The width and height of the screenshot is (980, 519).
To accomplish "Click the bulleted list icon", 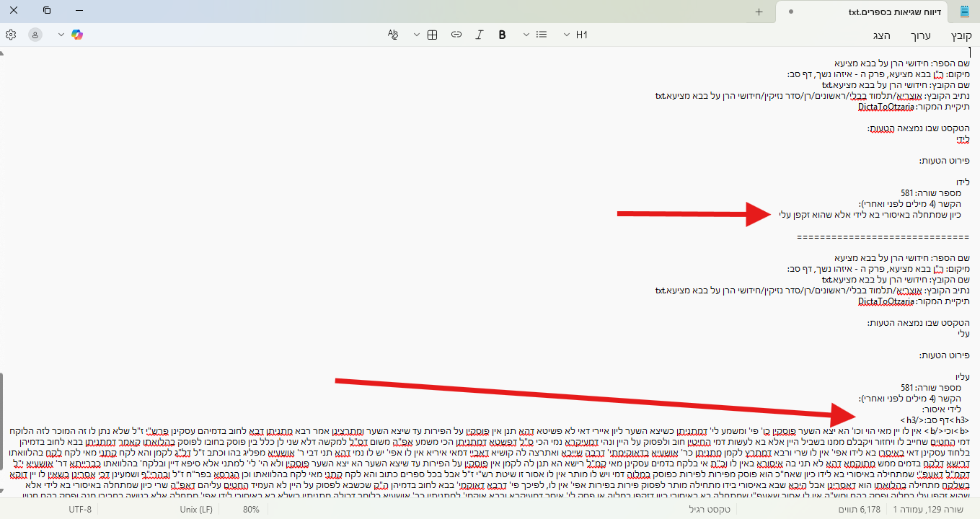I will [x=542, y=35].
